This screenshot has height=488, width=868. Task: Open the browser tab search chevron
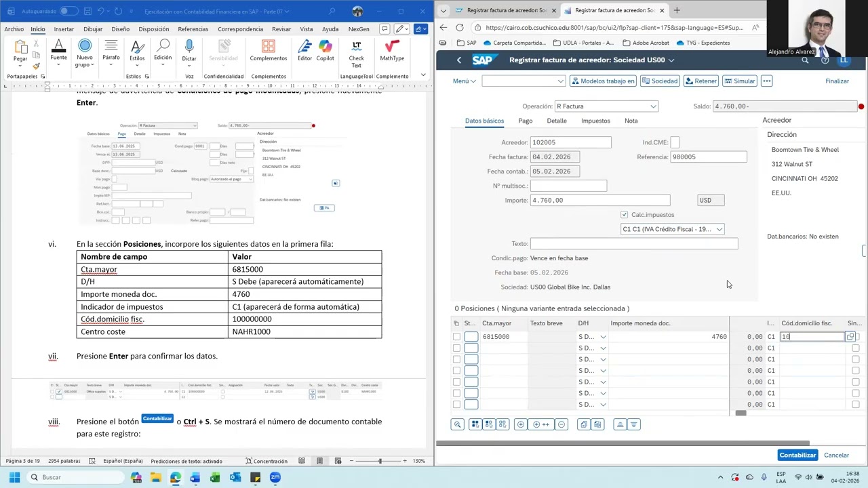(x=443, y=10)
